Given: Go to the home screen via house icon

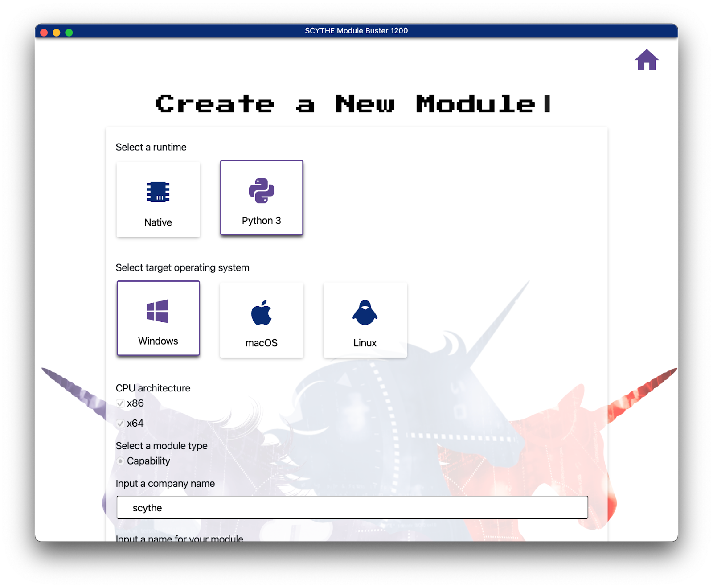Looking at the screenshot, I should (x=647, y=60).
